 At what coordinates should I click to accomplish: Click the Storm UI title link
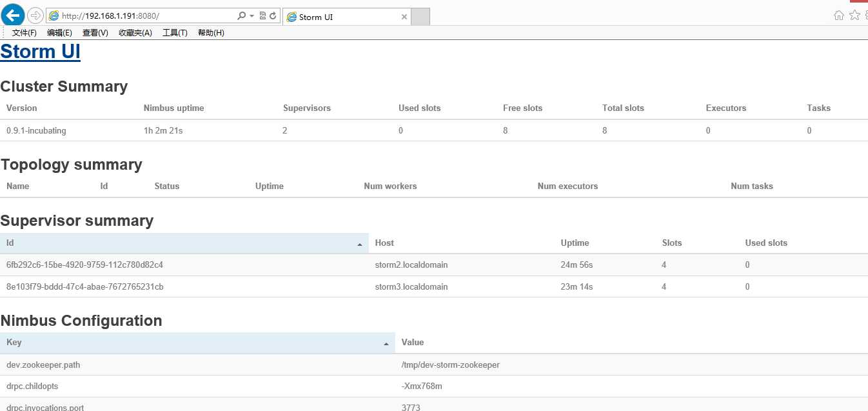point(40,52)
